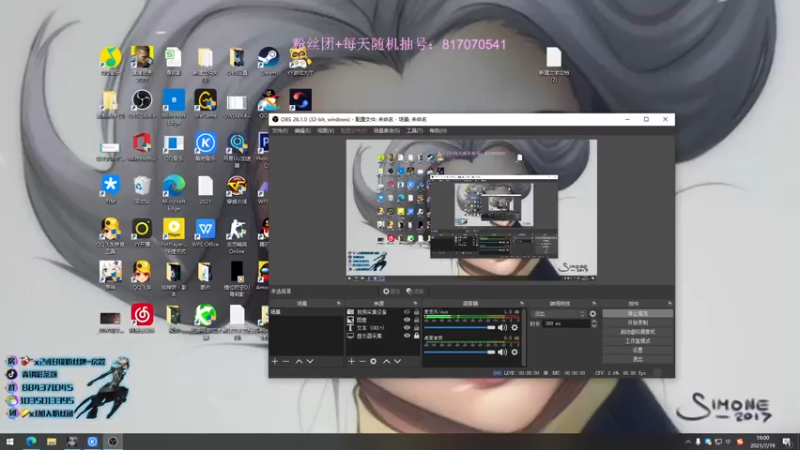The image size is (800, 450).
Task: Click the 启动虚拟摄像机 virtual camera button
Action: pos(638,332)
